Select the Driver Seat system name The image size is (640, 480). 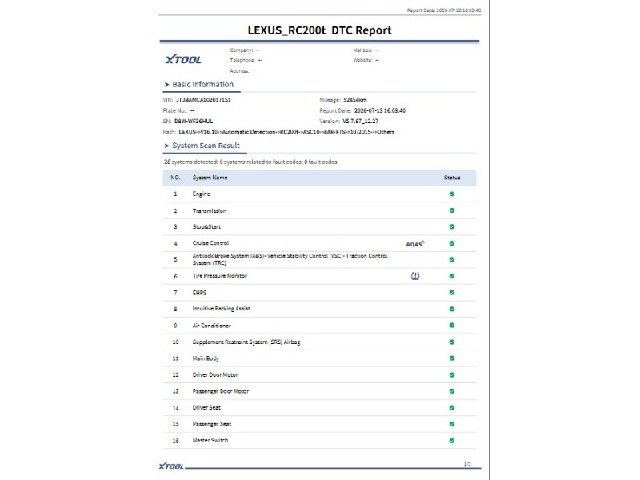click(x=207, y=408)
